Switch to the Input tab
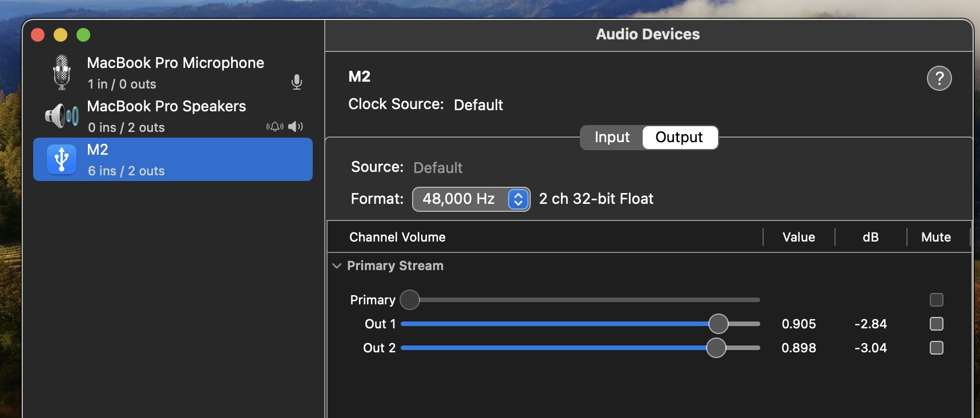 tap(612, 137)
